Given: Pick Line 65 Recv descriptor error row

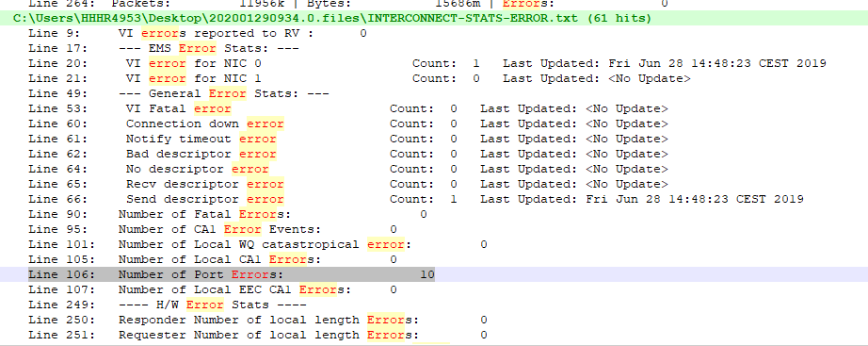Looking at the screenshot, I should tap(348, 184).
